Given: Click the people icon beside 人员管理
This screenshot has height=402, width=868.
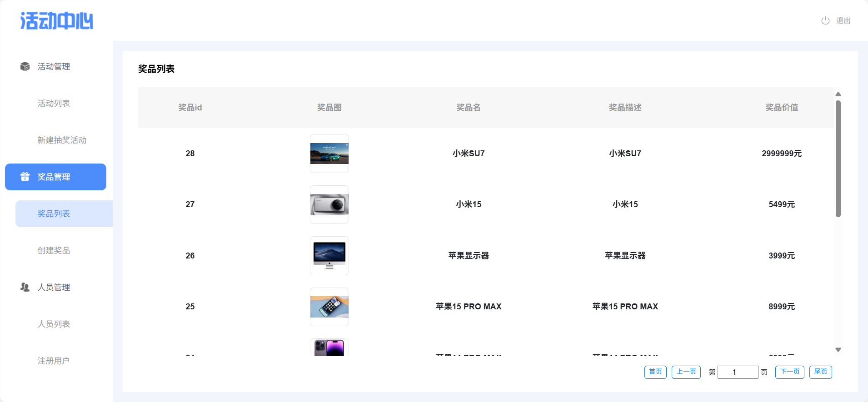Looking at the screenshot, I should (25, 287).
